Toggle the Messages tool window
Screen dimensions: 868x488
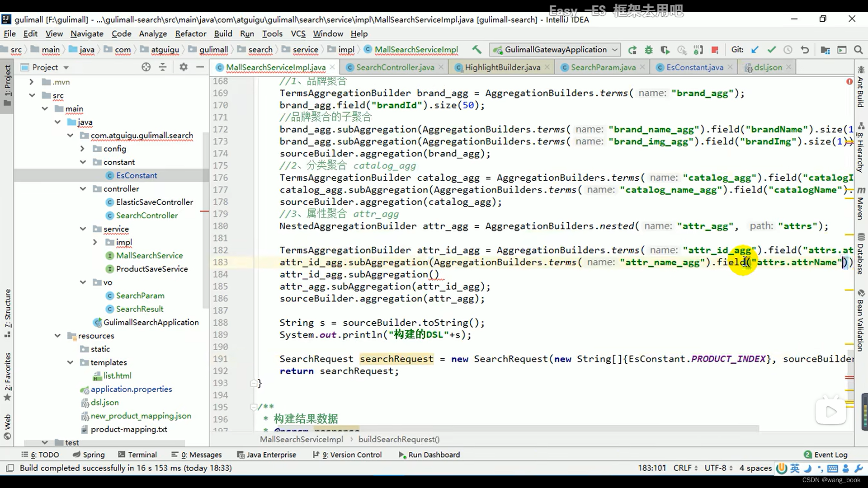point(197,455)
